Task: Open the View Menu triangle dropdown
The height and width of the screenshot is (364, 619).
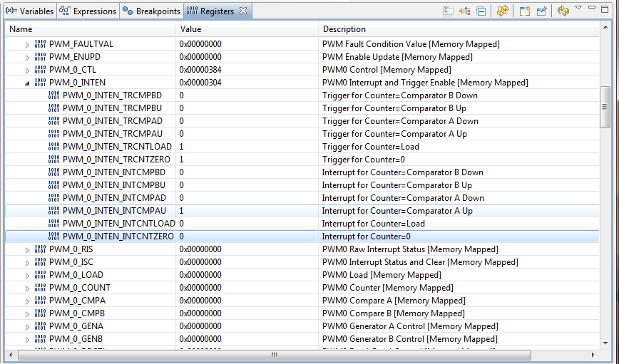Action: tap(578, 8)
